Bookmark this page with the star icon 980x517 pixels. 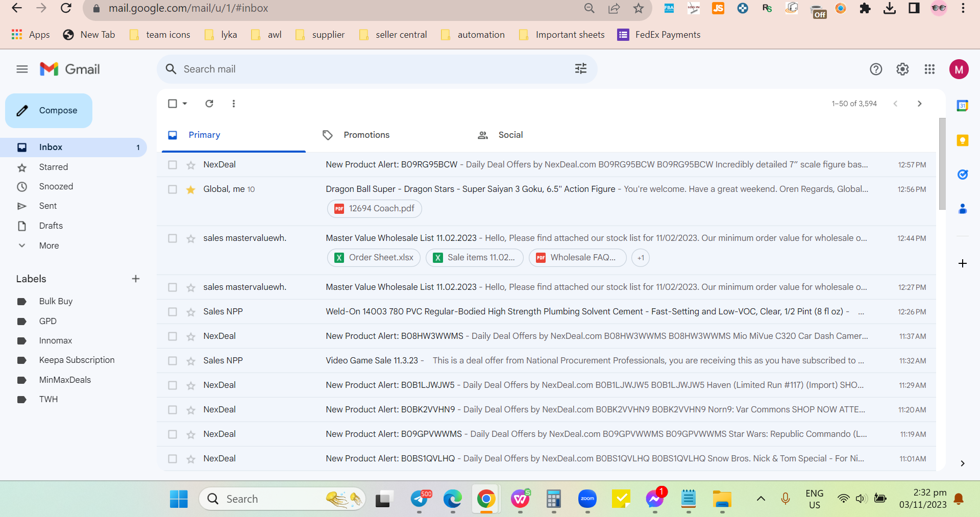(639, 8)
